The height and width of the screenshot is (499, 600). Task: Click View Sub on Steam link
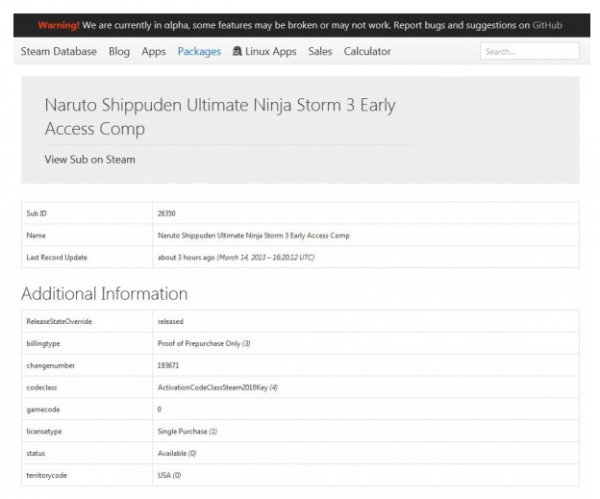tap(90, 159)
